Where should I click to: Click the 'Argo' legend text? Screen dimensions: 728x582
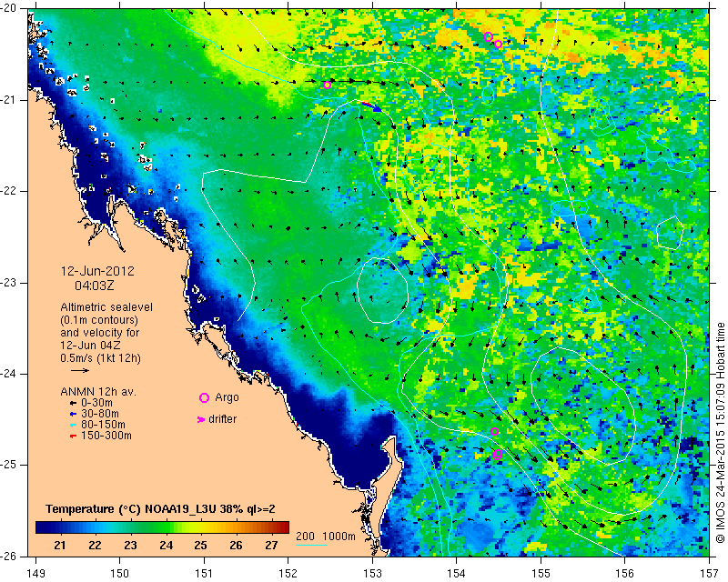(x=227, y=397)
